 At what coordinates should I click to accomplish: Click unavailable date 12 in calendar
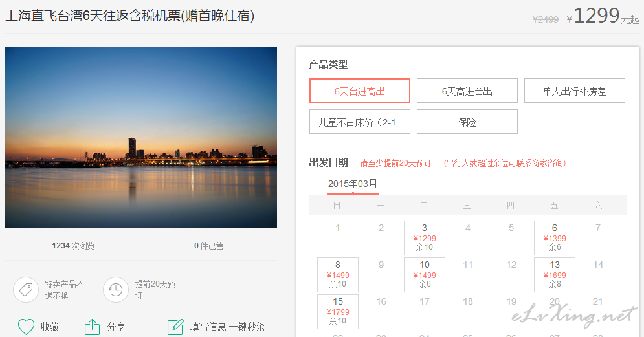[x=511, y=265]
